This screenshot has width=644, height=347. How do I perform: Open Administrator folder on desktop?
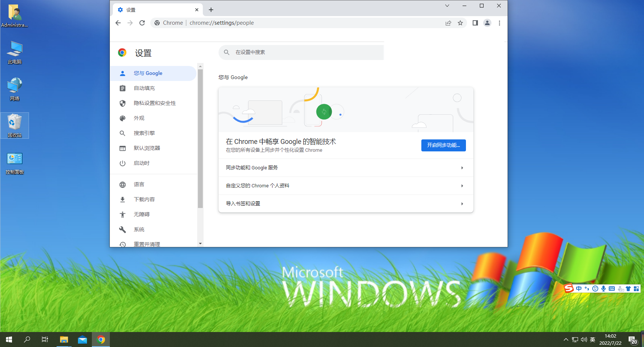[x=15, y=16]
